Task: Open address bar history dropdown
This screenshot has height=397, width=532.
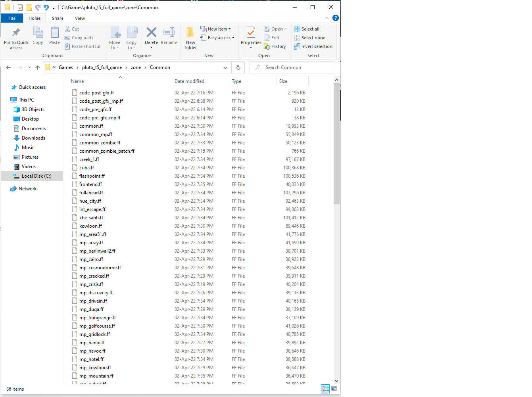Action: [x=225, y=67]
